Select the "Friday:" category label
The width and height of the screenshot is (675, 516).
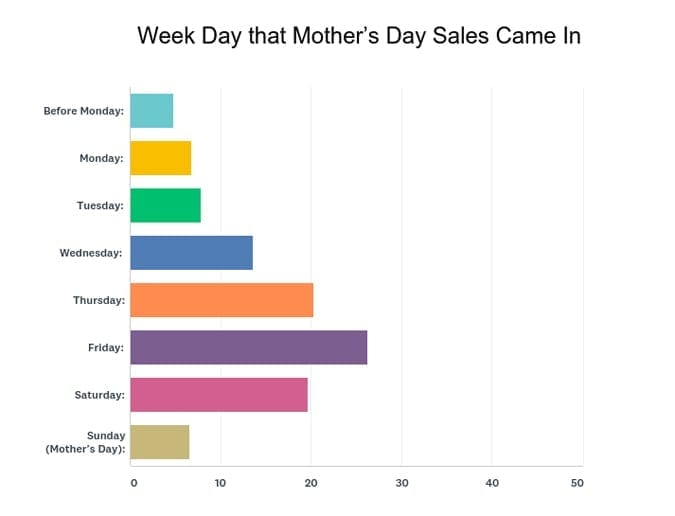(x=106, y=348)
